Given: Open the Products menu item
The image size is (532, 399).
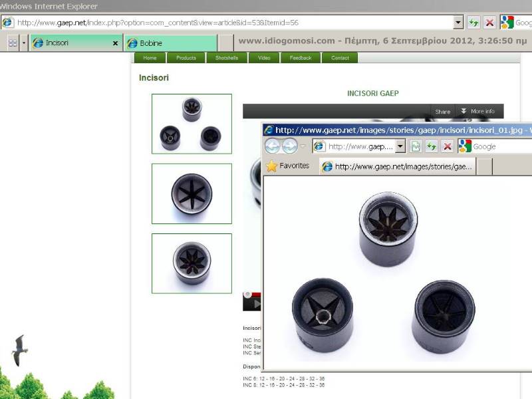Looking at the screenshot, I should click(x=186, y=58).
